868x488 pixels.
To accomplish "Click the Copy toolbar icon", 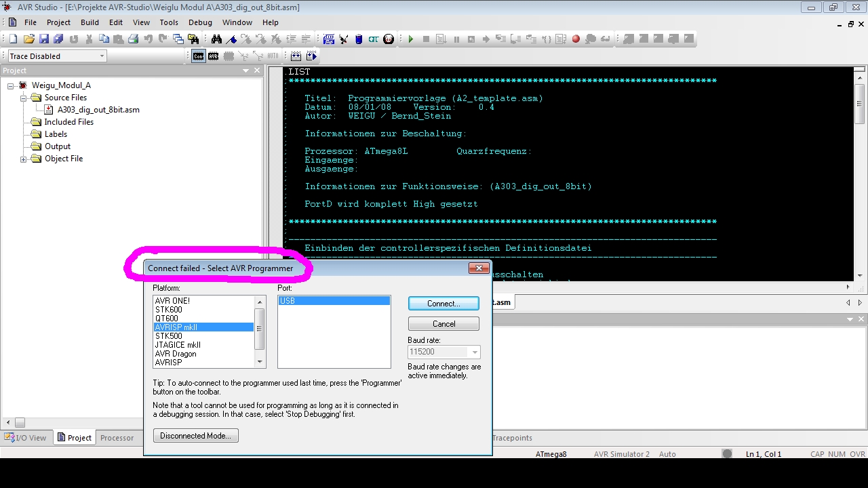I will tap(104, 39).
